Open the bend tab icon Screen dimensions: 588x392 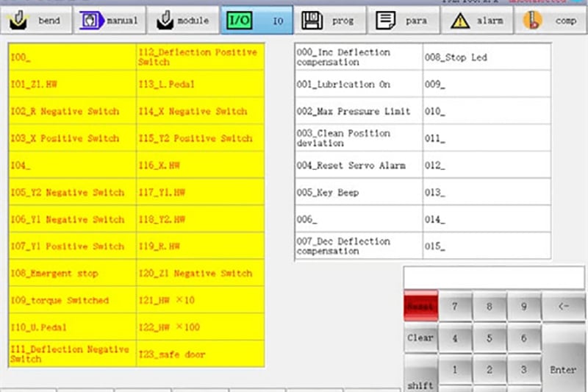pyautogui.click(x=18, y=21)
